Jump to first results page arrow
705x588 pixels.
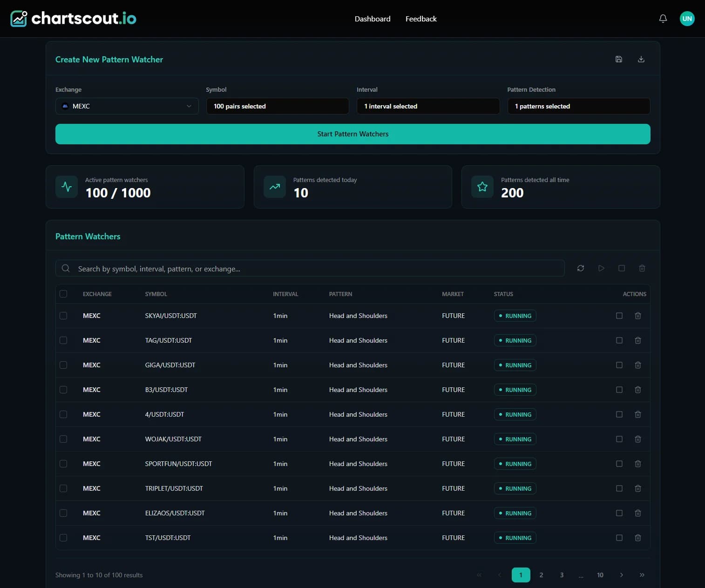coord(479,575)
